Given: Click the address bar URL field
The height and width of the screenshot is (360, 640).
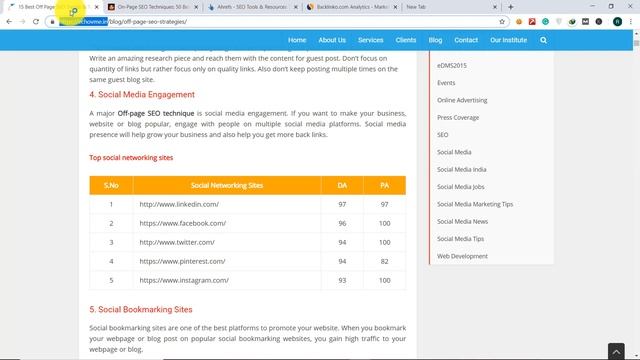Looking at the screenshot, I should click(x=278, y=22).
